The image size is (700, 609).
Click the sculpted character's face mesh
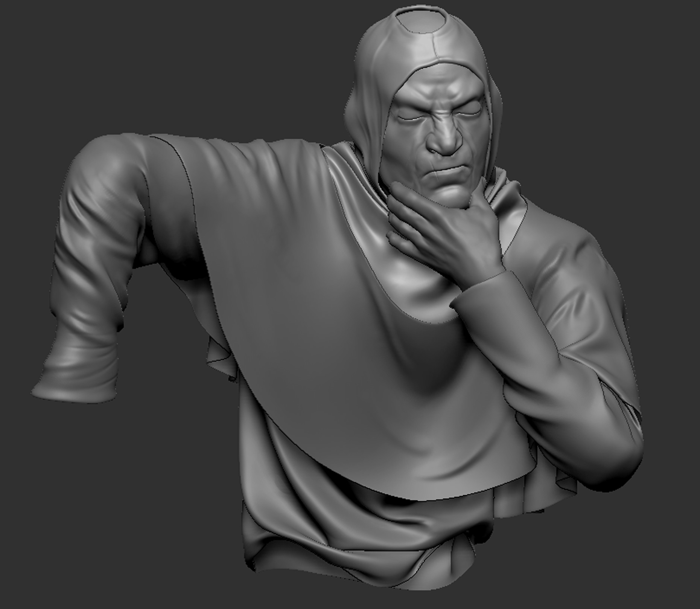438,136
